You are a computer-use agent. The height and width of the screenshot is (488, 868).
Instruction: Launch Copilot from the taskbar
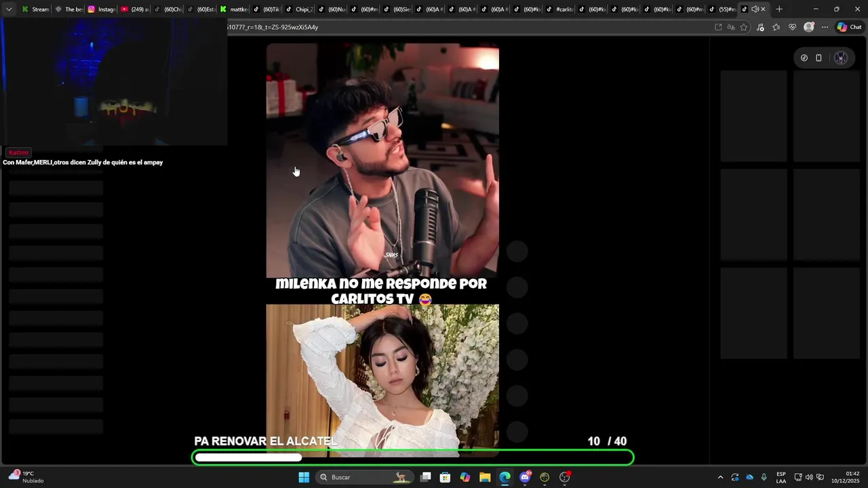click(465, 477)
